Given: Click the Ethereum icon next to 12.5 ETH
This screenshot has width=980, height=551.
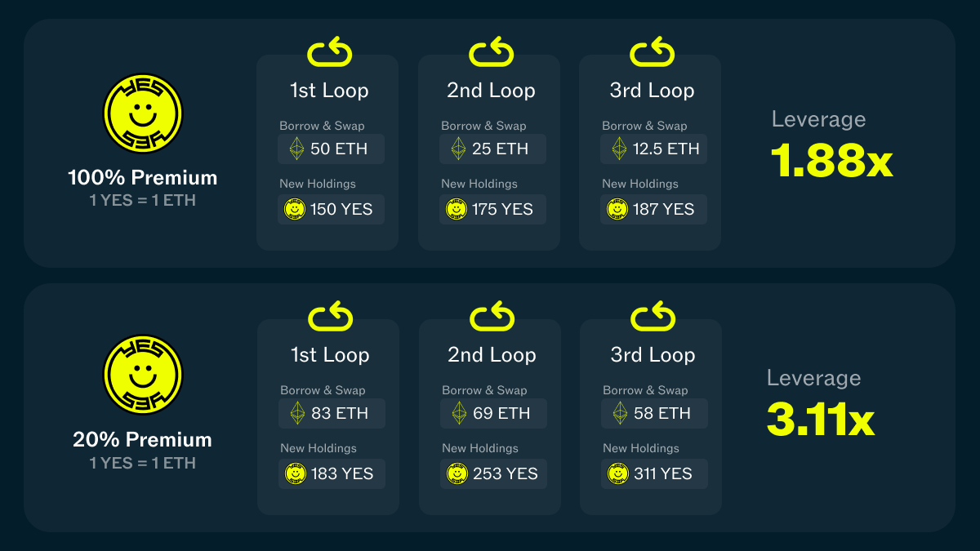Looking at the screenshot, I should point(620,149).
